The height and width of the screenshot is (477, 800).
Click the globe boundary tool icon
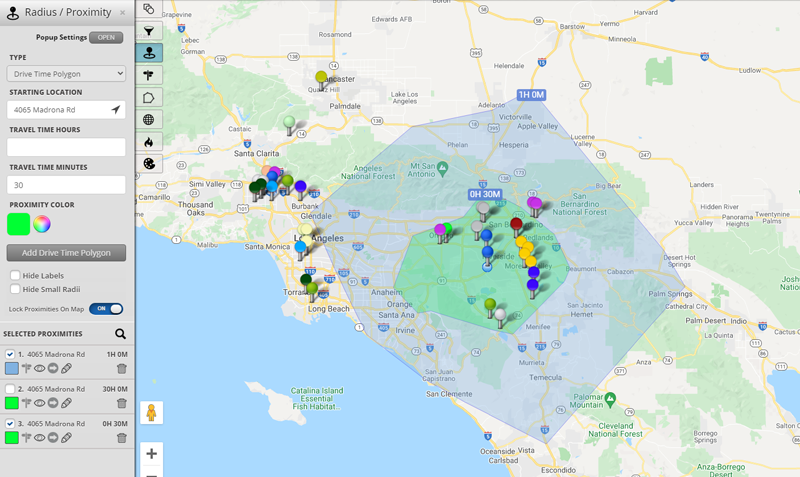148,120
